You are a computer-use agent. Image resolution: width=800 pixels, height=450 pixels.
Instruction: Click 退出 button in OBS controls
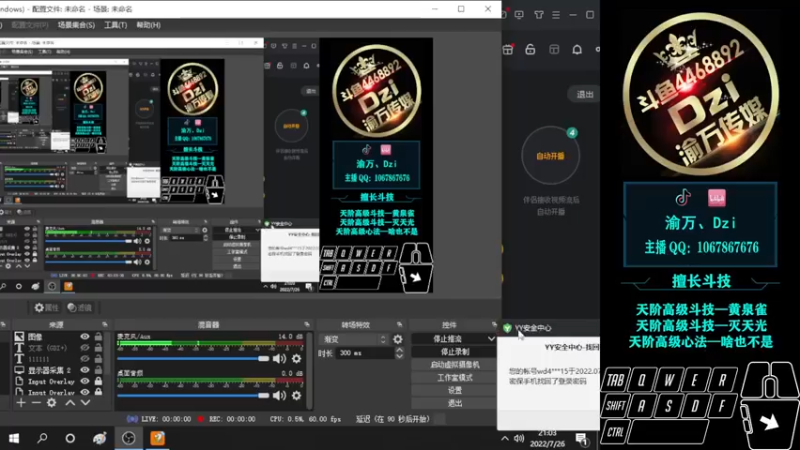(x=454, y=403)
